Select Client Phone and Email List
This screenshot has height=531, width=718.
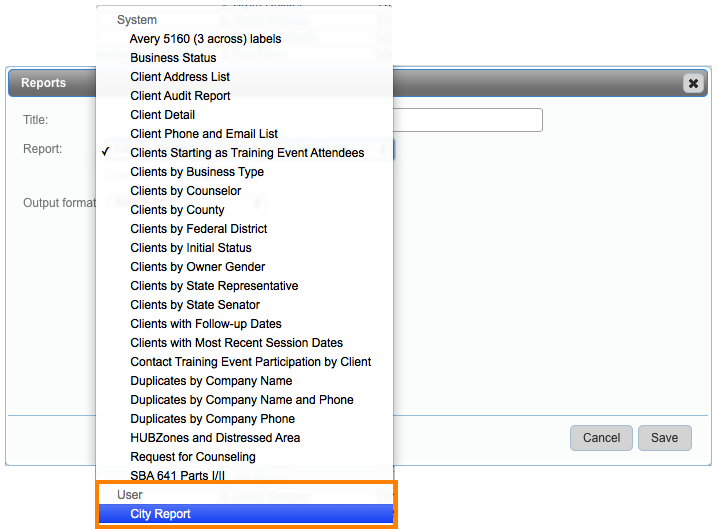coord(204,134)
